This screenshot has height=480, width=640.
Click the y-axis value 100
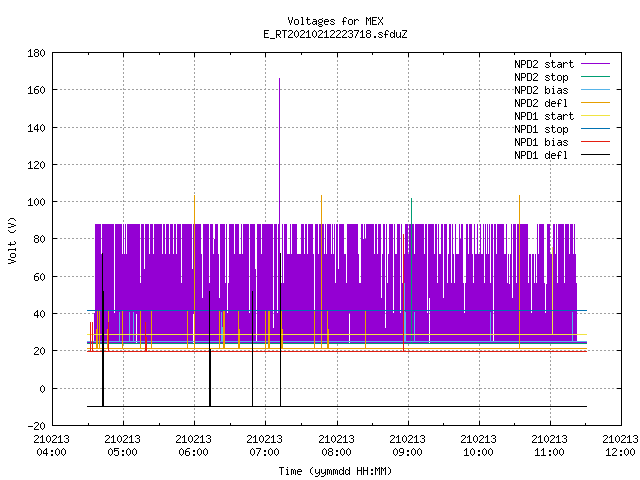pyautogui.click(x=36, y=202)
